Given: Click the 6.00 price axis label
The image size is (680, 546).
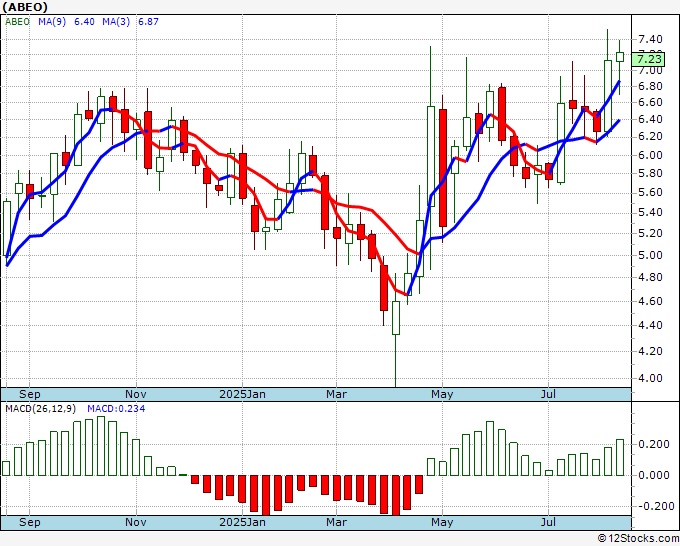Looking at the screenshot, I should (650, 155).
